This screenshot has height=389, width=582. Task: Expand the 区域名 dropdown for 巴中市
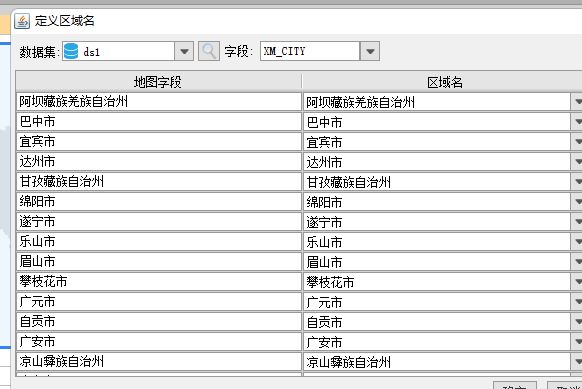coord(577,122)
